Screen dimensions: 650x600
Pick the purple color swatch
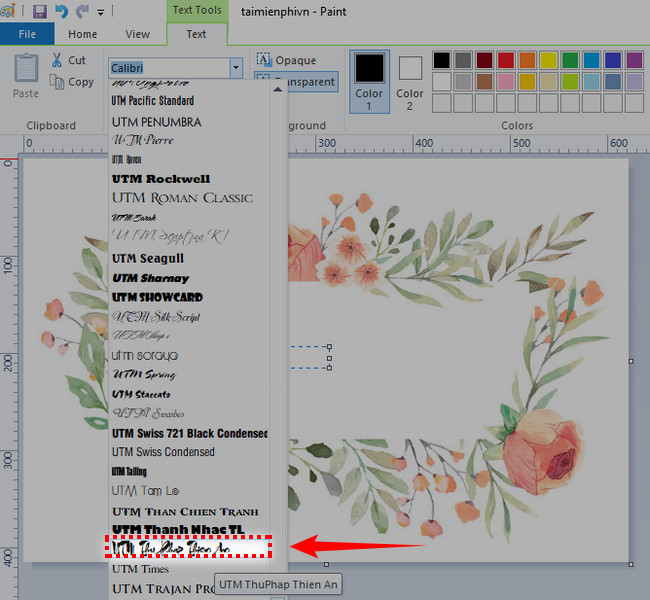tap(634, 60)
